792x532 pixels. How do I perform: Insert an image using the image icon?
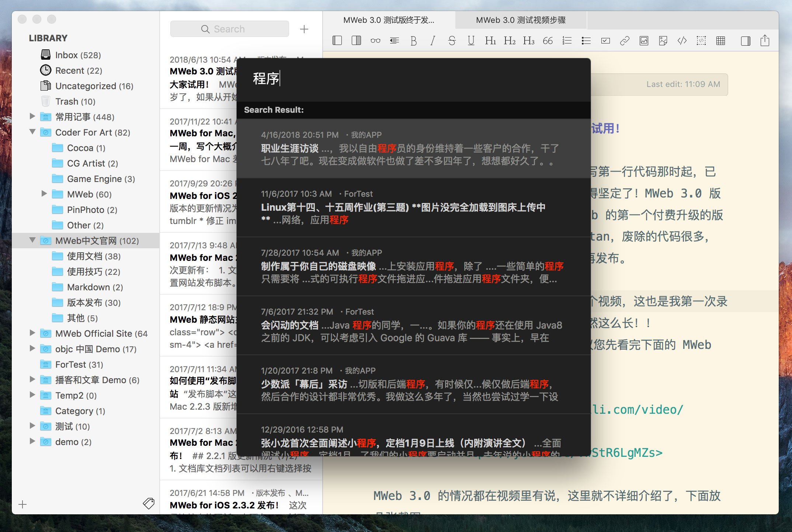pyautogui.click(x=644, y=41)
